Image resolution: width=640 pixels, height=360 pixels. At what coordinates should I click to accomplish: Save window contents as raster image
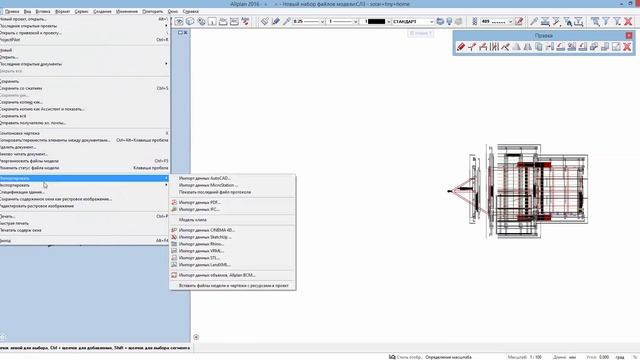(x=84, y=199)
